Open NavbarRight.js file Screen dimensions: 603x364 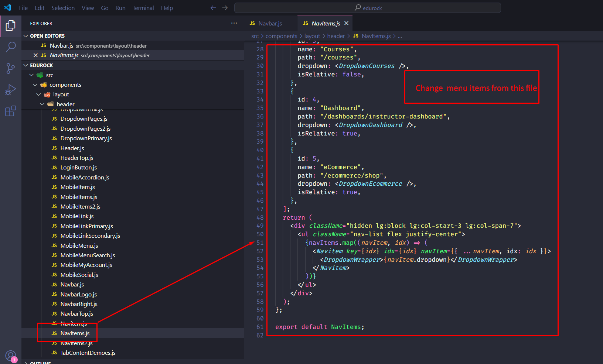tap(133, 304)
